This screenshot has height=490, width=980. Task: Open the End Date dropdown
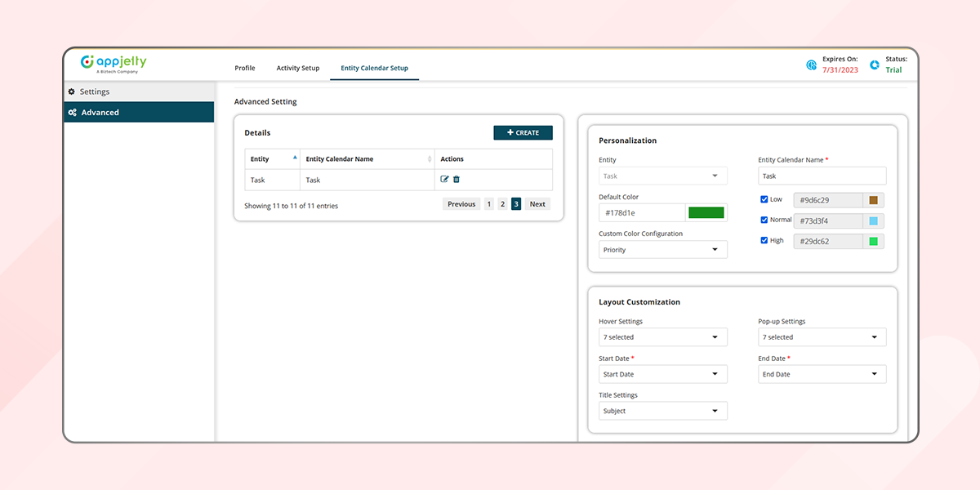tap(822, 374)
